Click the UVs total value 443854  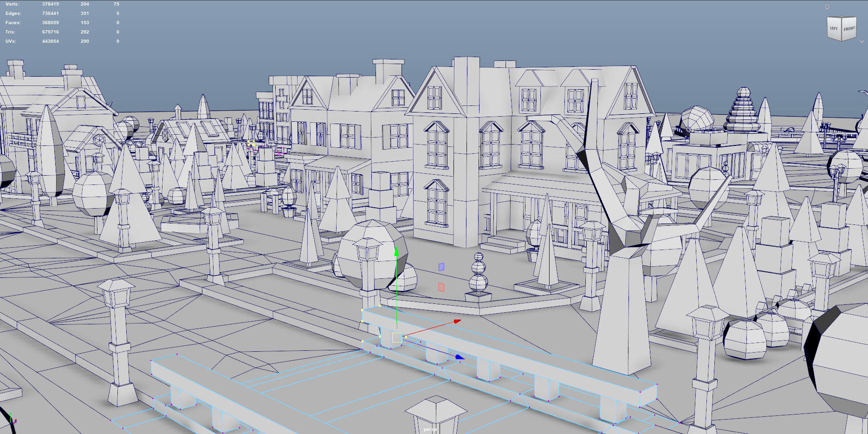tap(51, 41)
